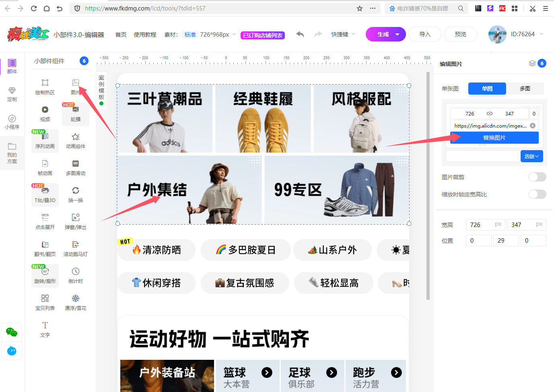The image size is (554, 392).
Task: Open the browser scissors screenshot tool
Action: (x=533, y=8)
